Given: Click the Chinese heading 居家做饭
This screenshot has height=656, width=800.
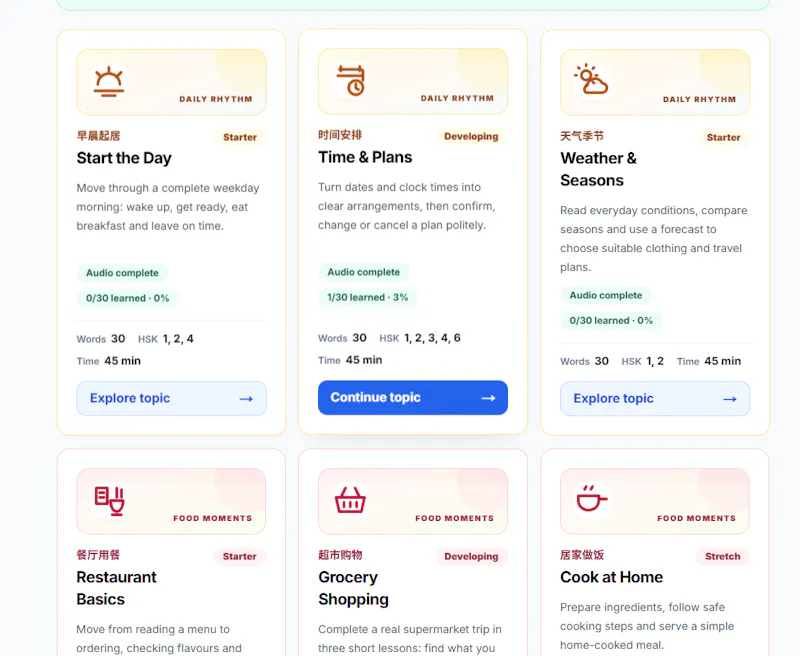Looking at the screenshot, I should (x=582, y=555).
